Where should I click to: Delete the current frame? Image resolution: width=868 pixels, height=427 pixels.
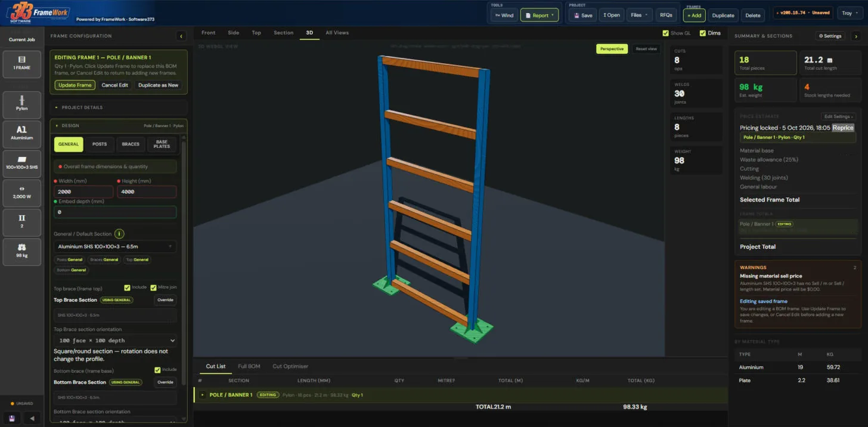point(753,15)
